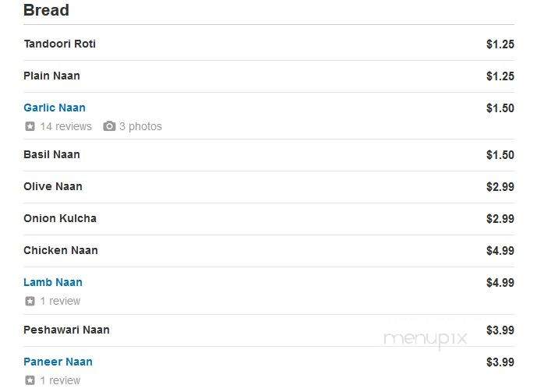Select the Plain Naan menu item
The width and height of the screenshot is (551, 392).
pos(269,76)
